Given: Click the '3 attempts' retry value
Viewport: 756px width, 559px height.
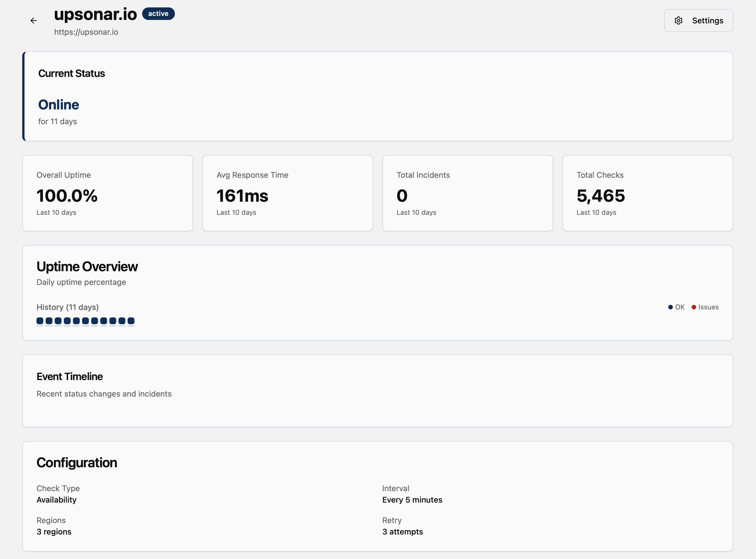Looking at the screenshot, I should (402, 532).
